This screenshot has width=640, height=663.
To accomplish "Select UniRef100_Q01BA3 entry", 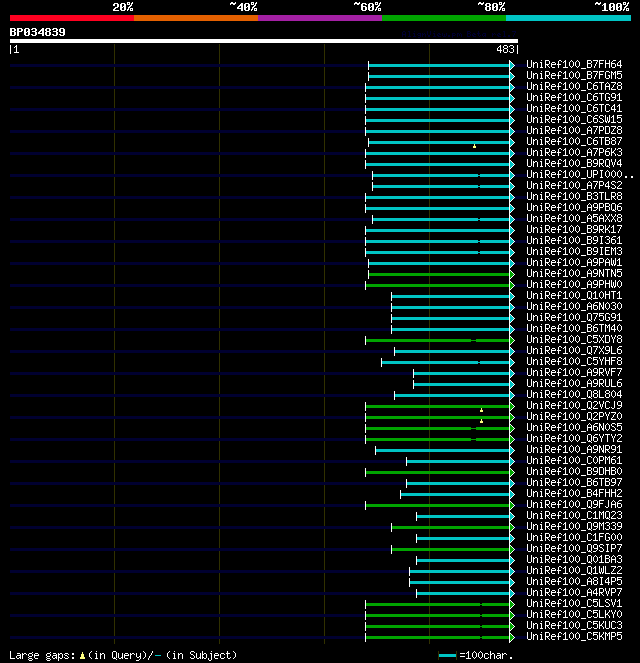I will (x=574, y=559).
